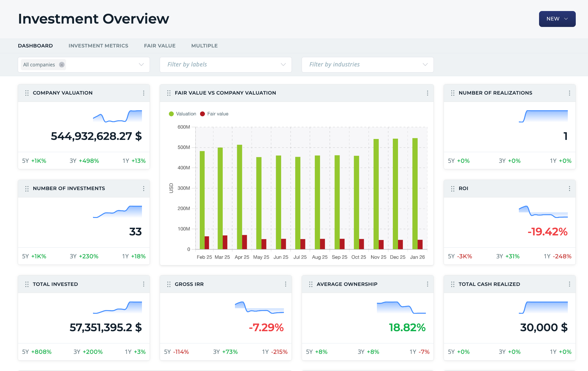The width and height of the screenshot is (588, 371).
Task: Grab Number of Investments drag handle
Action: click(27, 189)
